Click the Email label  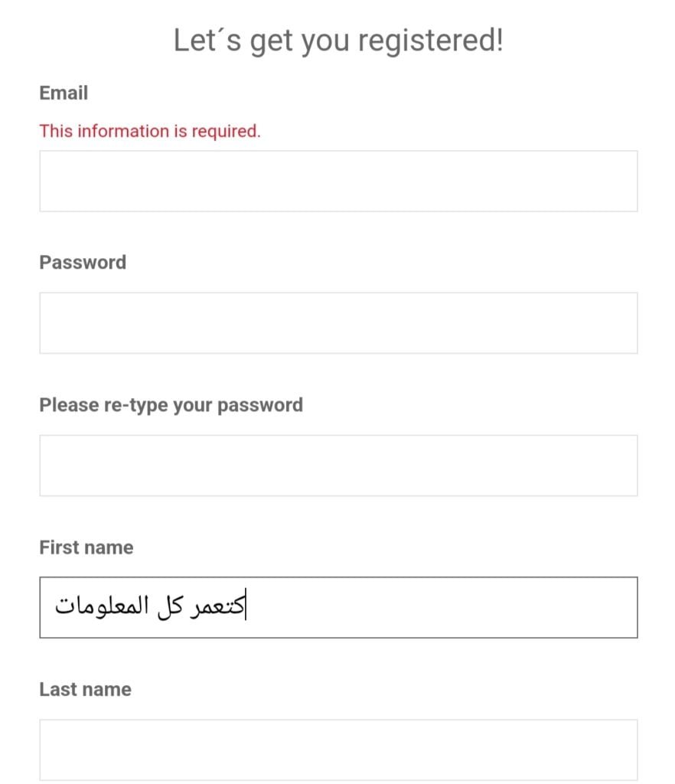(x=64, y=93)
